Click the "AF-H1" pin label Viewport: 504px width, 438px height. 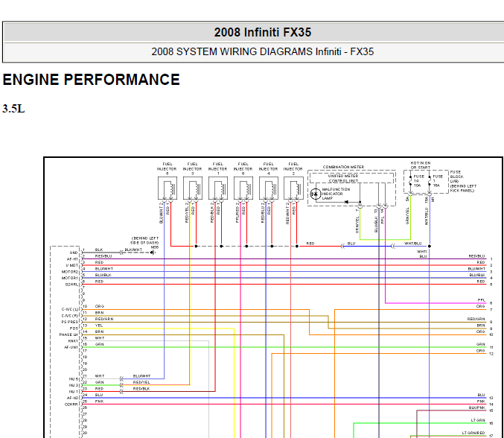pyautogui.click(x=72, y=259)
